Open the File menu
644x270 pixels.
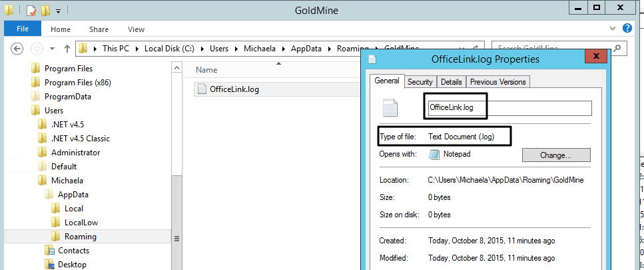click(x=23, y=29)
